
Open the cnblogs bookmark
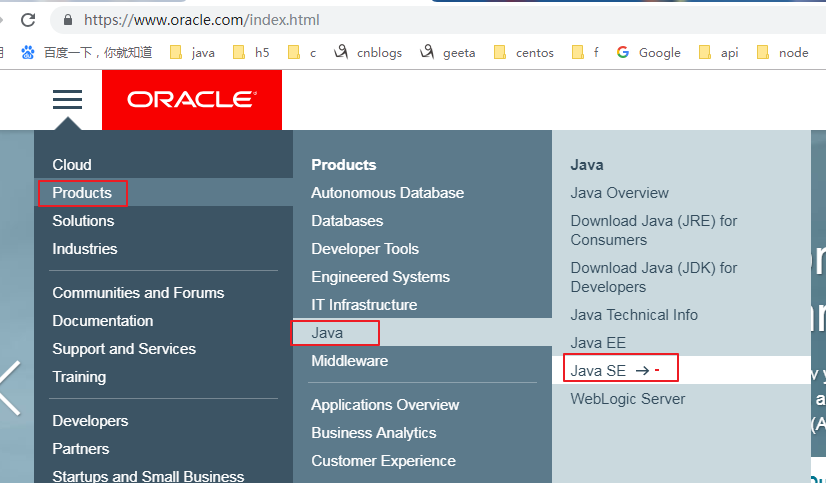[x=368, y=52]
